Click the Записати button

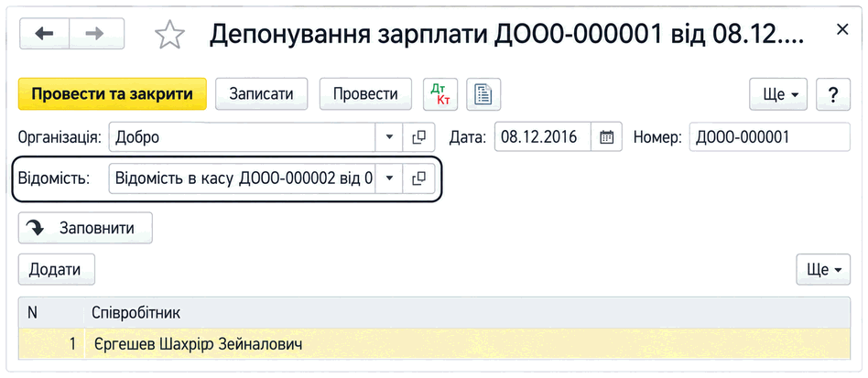(x=261, y=94)
